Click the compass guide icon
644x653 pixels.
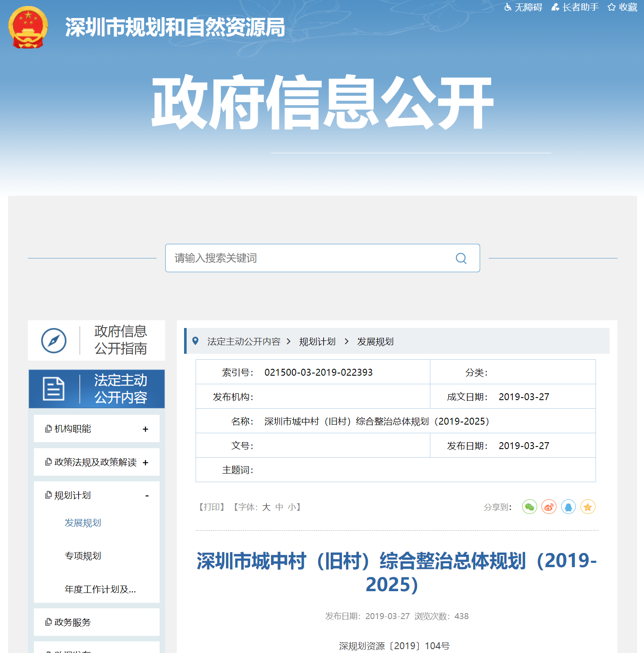coord(54,341)
